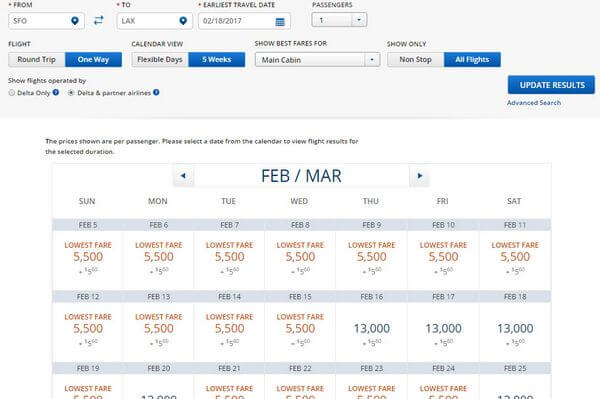This screenshot has height=399, width=600.
Task: Go to next month in calendar
Action: [419, 176]
